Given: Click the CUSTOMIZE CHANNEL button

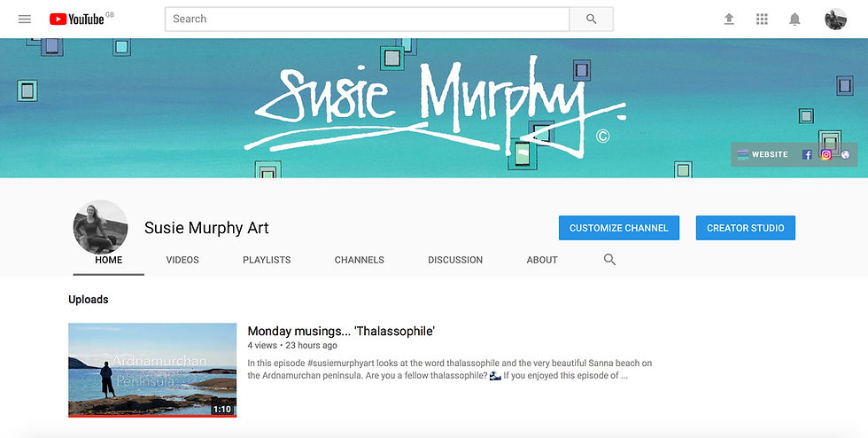Looking at the screenshot, I should (x=619, y=228).
